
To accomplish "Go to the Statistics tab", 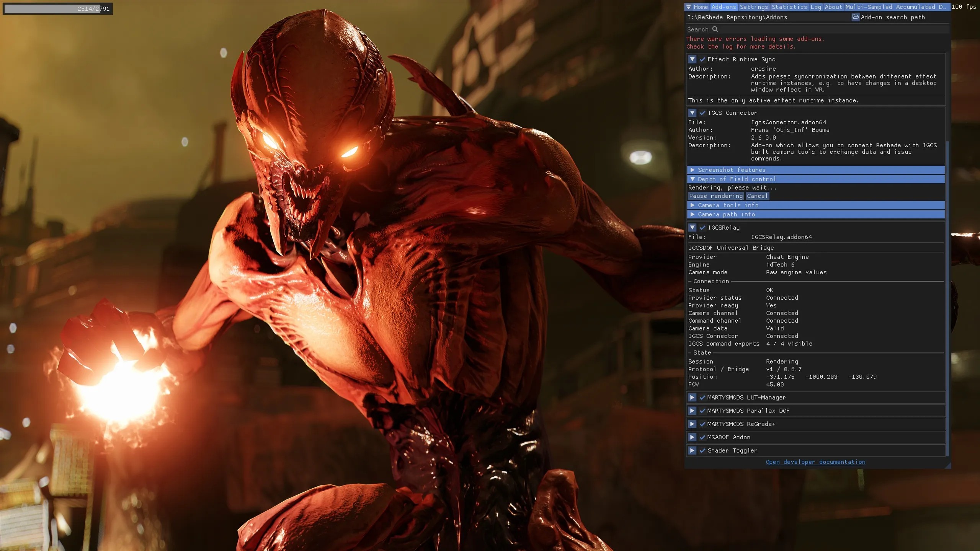I will pos(789,7).
